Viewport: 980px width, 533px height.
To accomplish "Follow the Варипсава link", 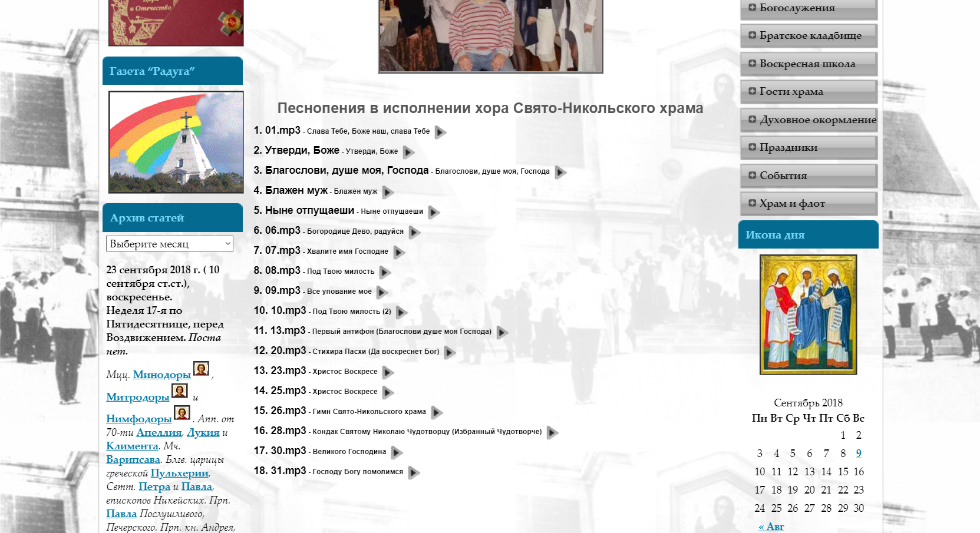I will point(133,459).
